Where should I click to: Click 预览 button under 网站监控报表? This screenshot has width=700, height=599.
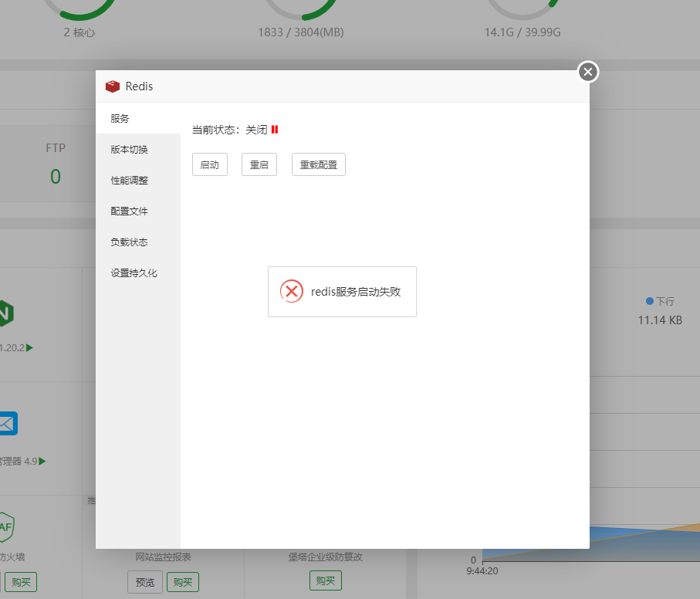point(144,582)
